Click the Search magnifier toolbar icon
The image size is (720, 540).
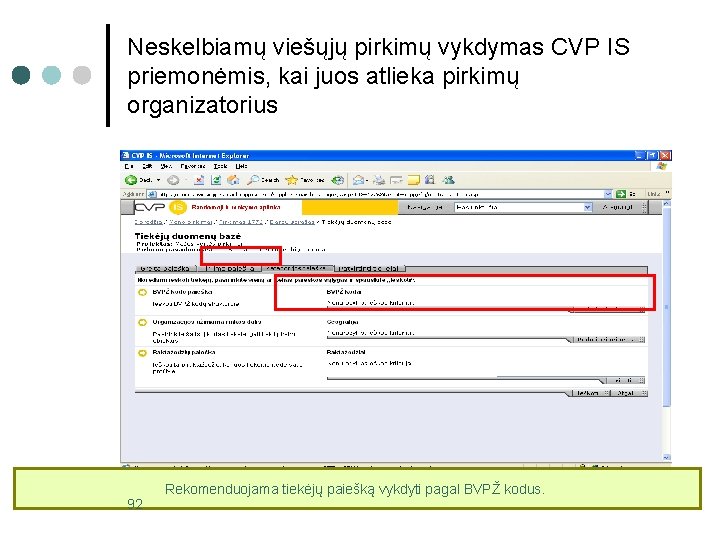(x=253, y=180)
